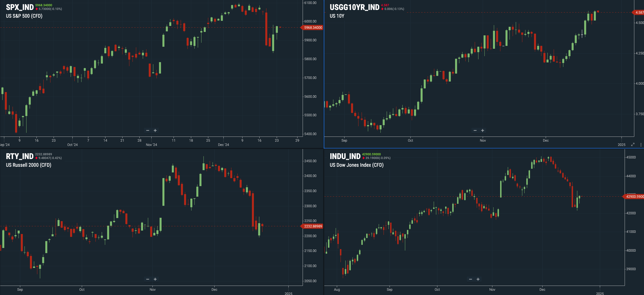Image resolution: width=644 pixels, height=295 pixels.
Task: Click 10Y change value 0.006(-0.13%)
Action: [394, 9]
